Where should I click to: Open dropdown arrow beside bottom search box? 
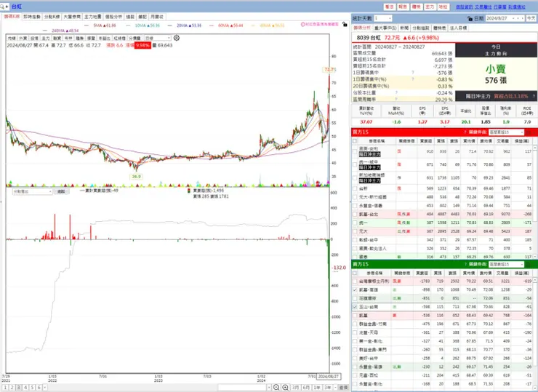(x=269, y=387)
